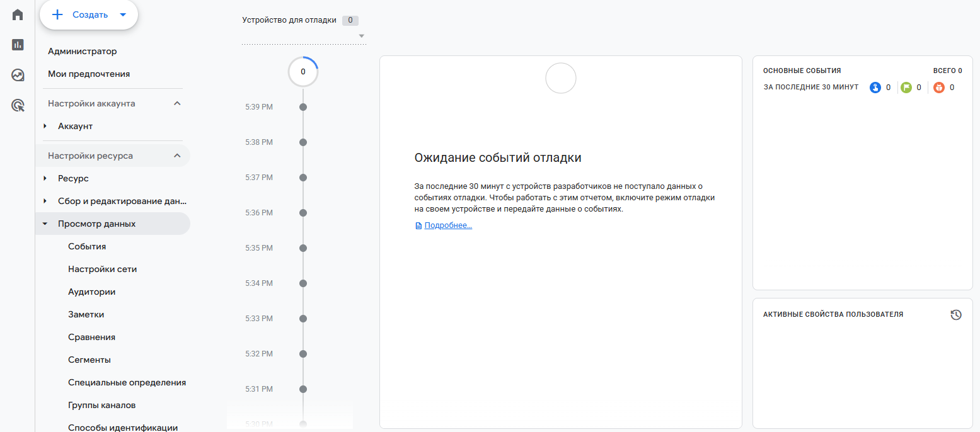
Task: Open Мои предпочтения menu item
Action: [89, 74]
